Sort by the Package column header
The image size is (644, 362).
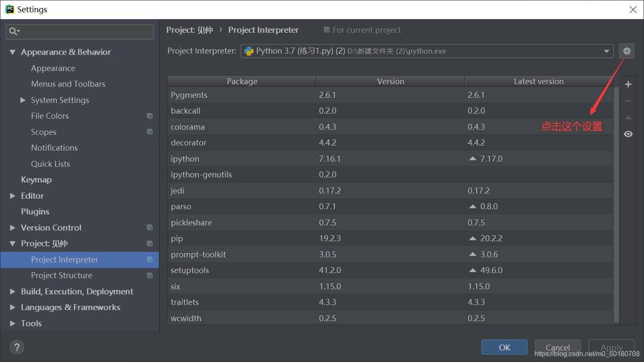[242, 81]
